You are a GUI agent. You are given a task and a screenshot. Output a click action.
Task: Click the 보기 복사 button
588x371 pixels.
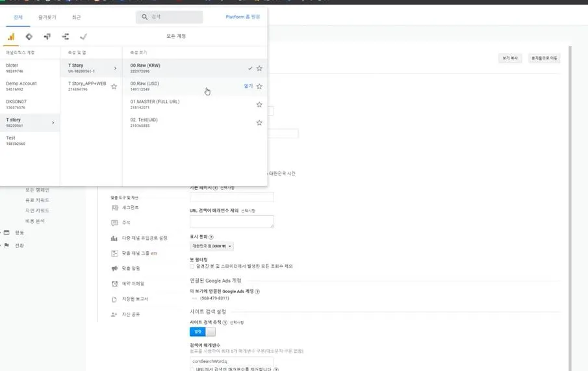[x=510, y=58]
